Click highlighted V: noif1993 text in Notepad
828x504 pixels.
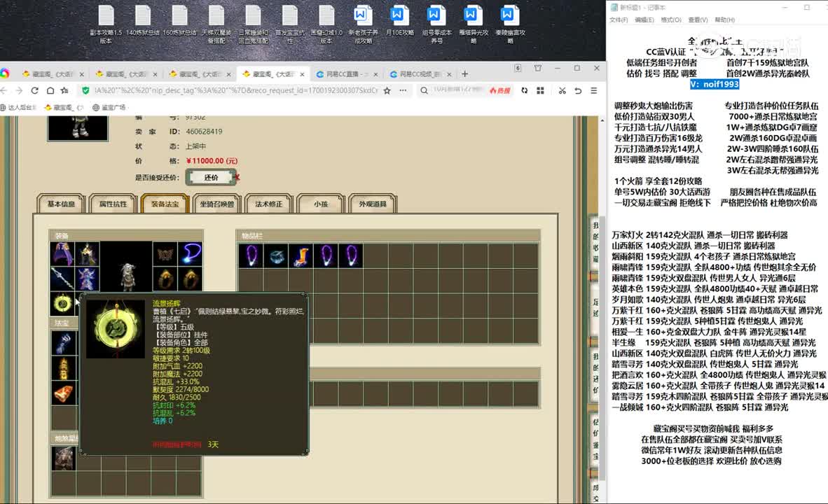[715, 85]
